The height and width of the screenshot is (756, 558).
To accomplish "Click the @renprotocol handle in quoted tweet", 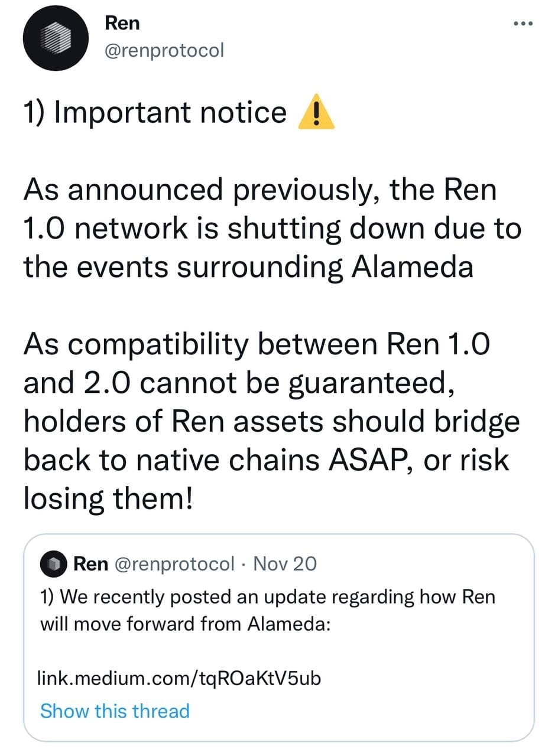I will (x=175, y=564).
